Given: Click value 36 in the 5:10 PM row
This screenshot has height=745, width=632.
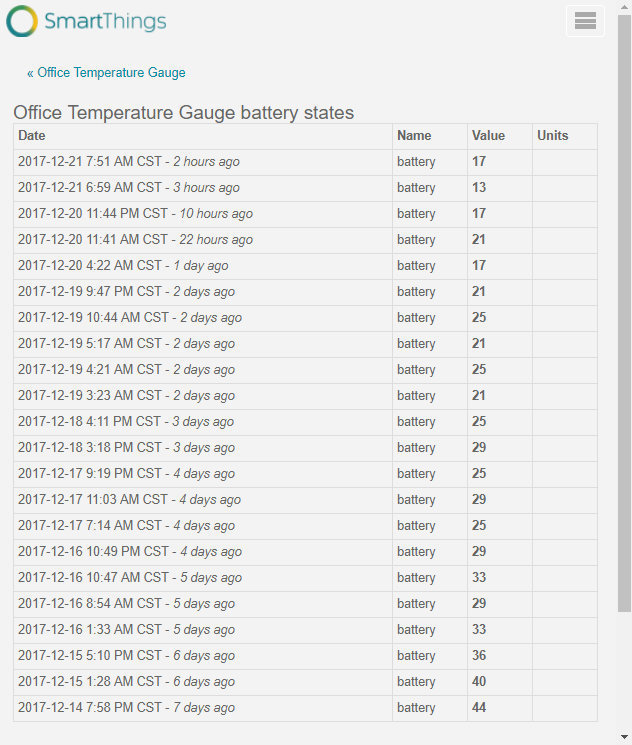Looking at the screenshot, I should (x=479, y=656).
